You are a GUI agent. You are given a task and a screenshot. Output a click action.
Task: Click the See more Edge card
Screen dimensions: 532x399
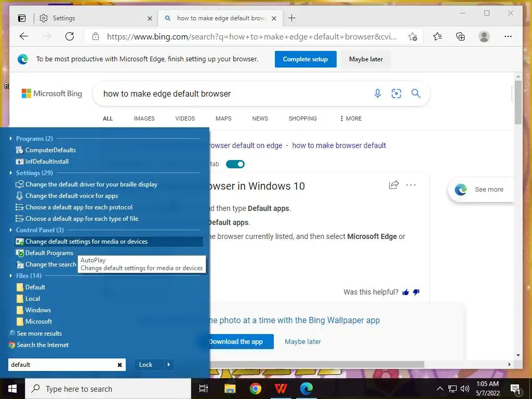481,190
